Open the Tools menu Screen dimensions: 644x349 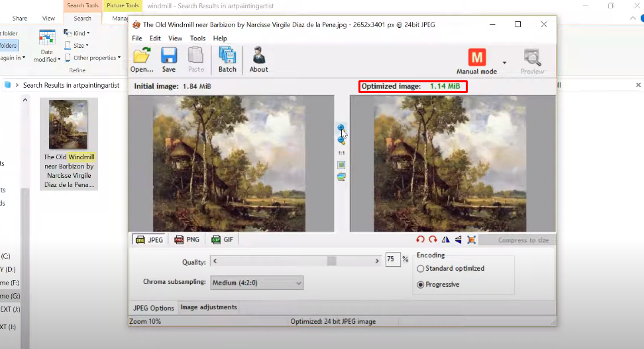click(x=197, y=38)
